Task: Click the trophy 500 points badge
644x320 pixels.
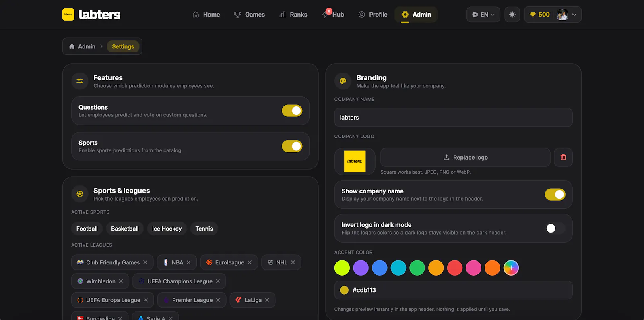Action: tap(540, 15)
